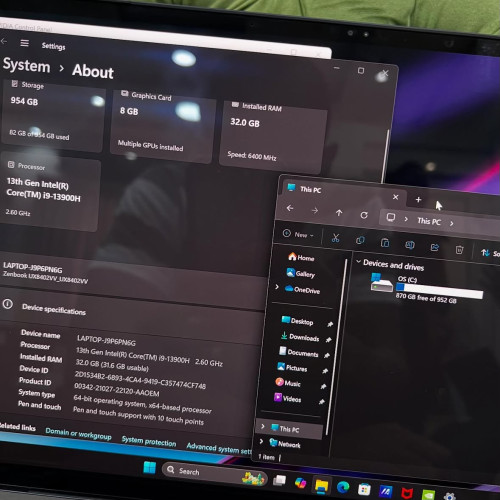
Task: Click the OS (C:) drive usage bar
Action: tap(439, 290)
